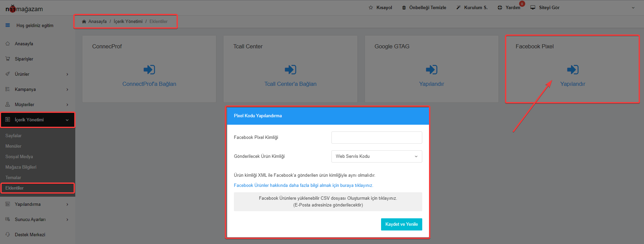The width and height of the screenshot is (644, 244).
Task: Open the top-right account dropdown chevron
Action: click(633, 8)
